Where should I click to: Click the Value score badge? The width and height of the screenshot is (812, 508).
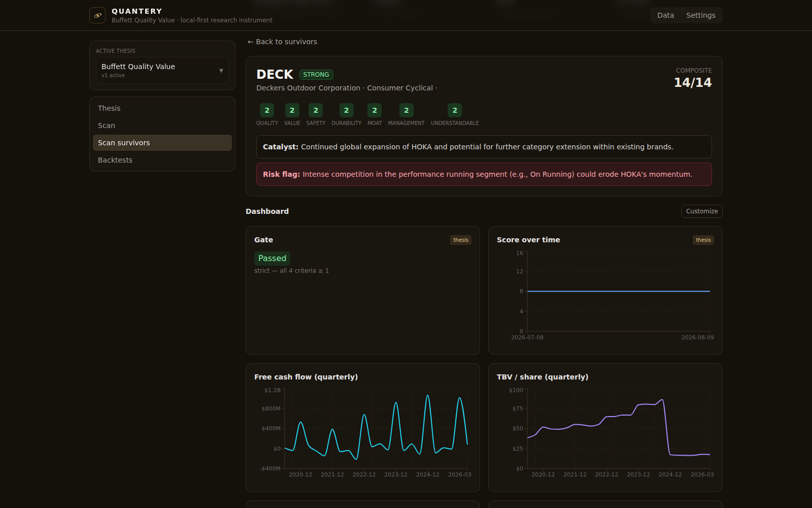point(292,110)
